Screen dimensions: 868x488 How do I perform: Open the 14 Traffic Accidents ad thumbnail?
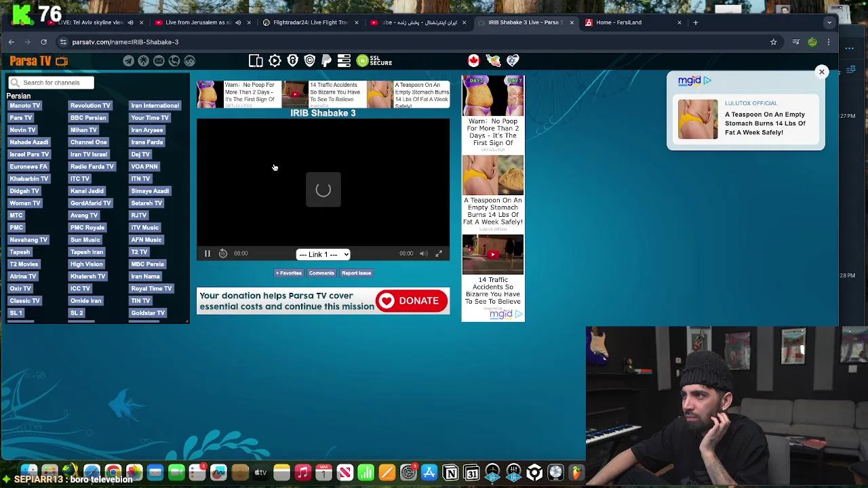(x=493, y=255)
